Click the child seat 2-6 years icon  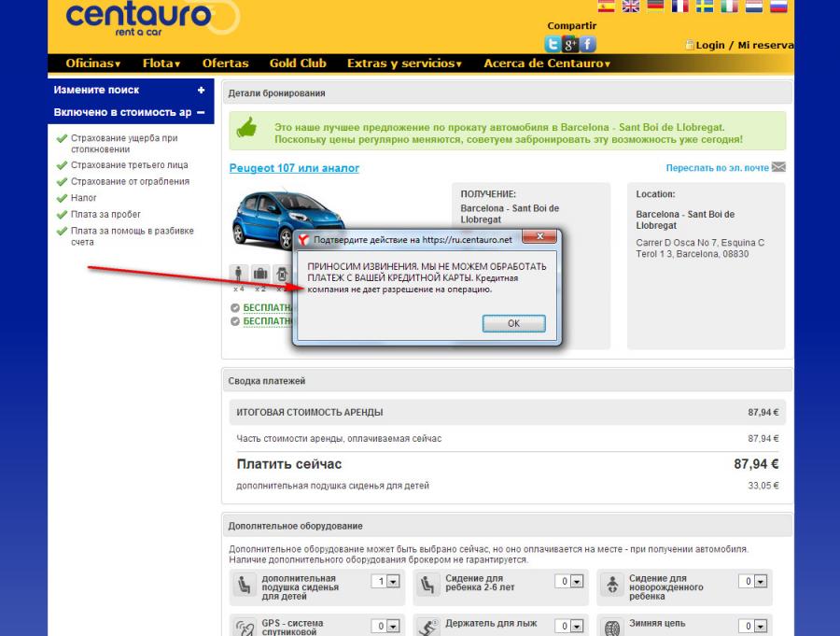tap(428, 585)
